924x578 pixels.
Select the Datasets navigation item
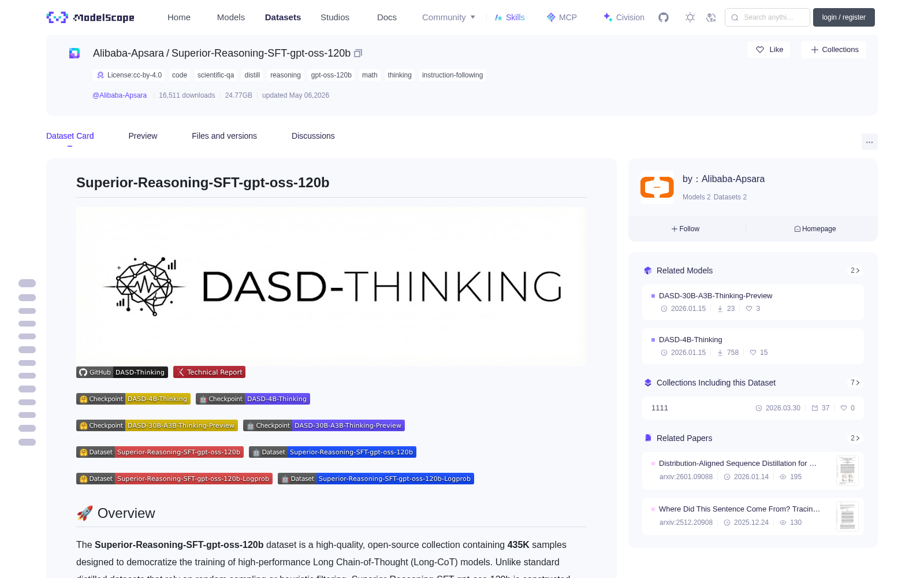point(283,17)
